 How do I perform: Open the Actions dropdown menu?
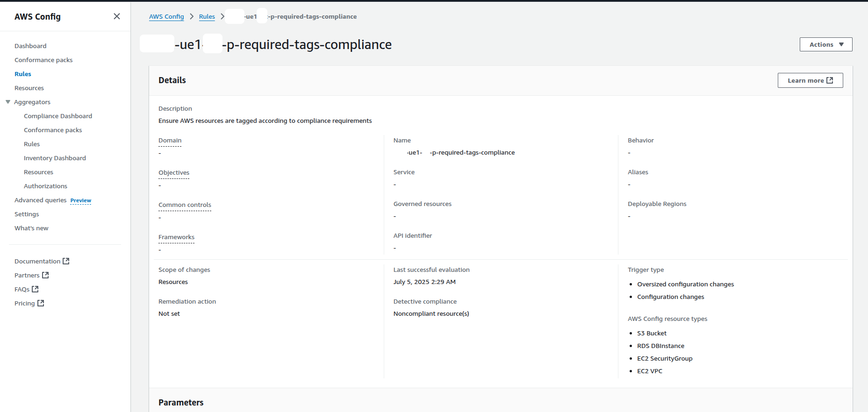(825, 44)
